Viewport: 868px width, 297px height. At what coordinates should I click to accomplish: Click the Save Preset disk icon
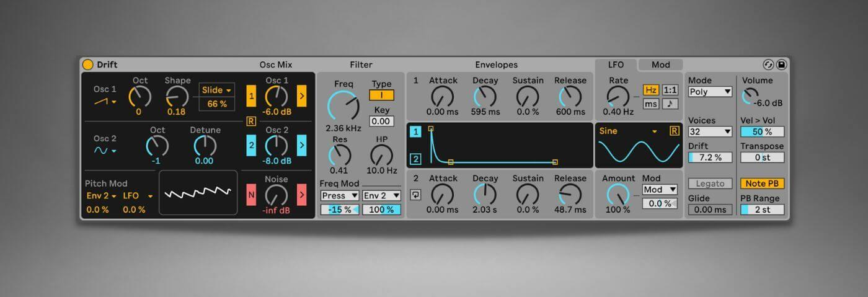coord(781,64)
